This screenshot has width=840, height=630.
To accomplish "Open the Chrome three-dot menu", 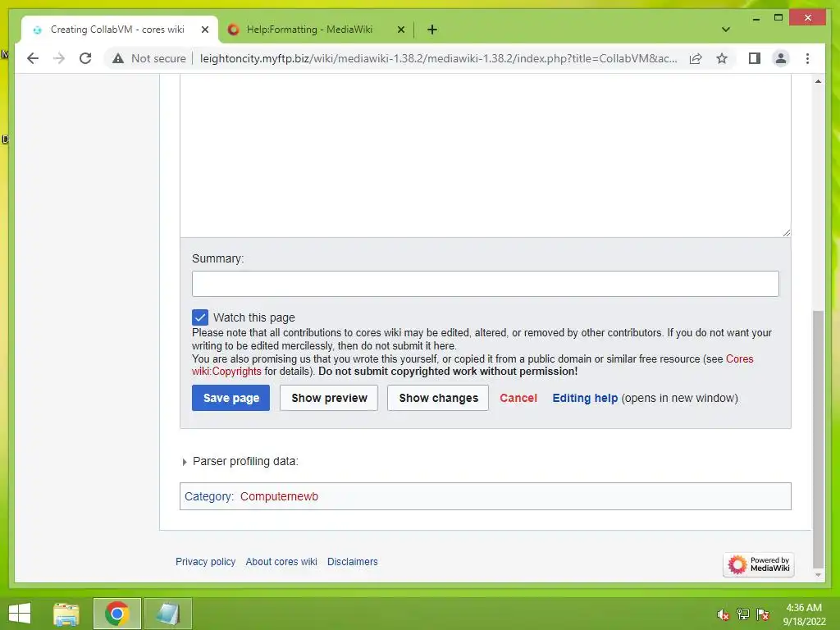I will click(x=807, y=58).
